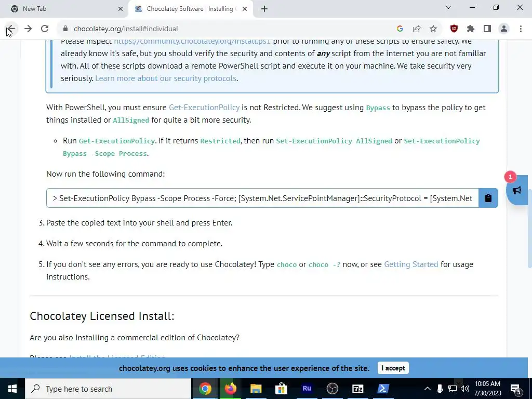Open the Windows Start menu
532x399 pixels.
coord(12,389)
